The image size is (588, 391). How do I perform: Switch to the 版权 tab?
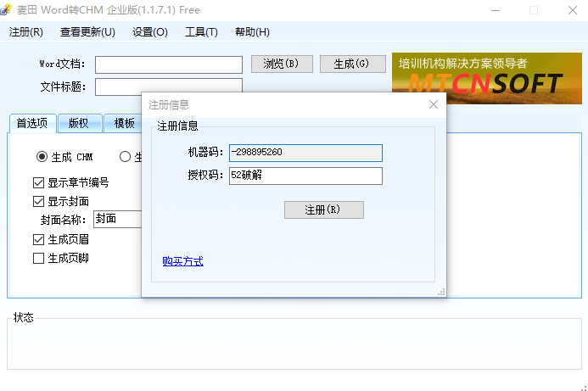coord(80,123)
